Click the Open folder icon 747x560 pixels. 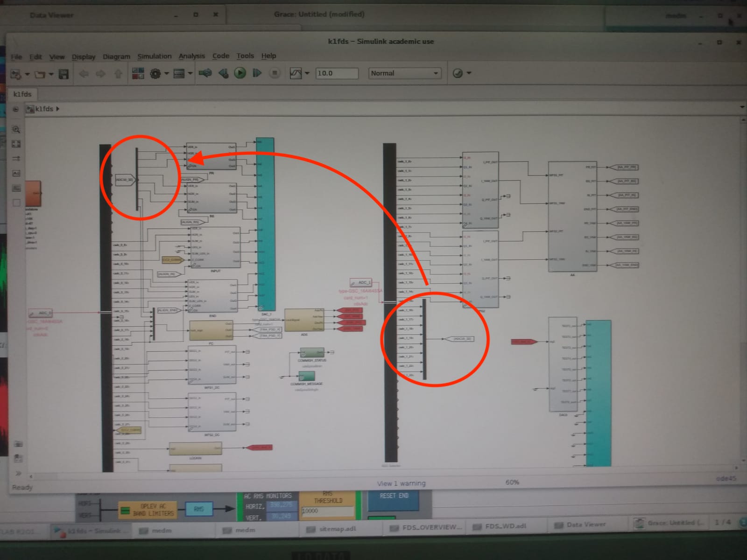(40, 74)
